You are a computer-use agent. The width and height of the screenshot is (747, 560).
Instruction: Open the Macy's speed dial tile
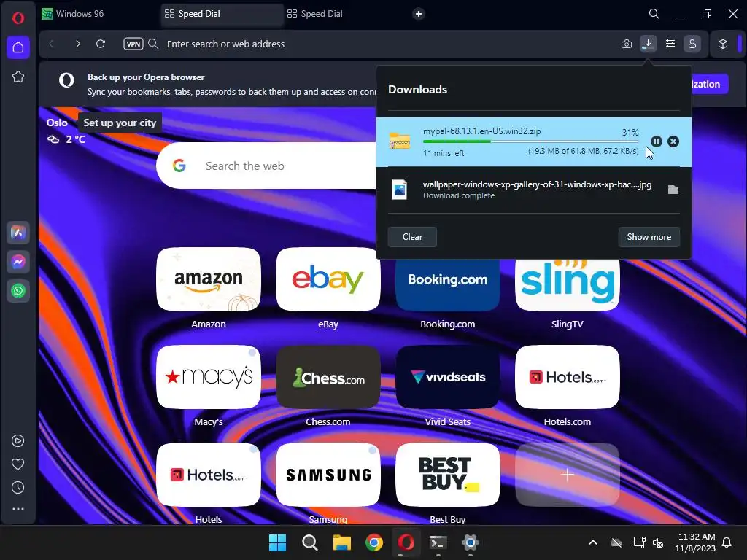209,377
